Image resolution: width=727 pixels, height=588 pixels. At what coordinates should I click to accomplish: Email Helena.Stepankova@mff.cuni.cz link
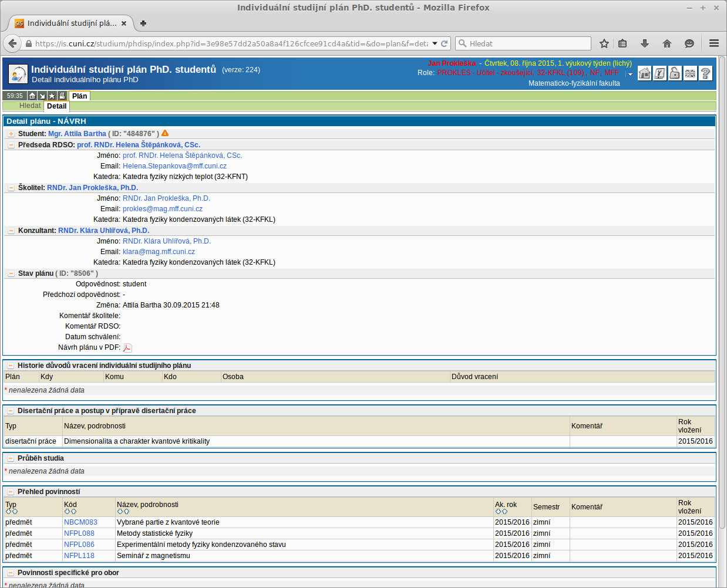coord(174,166)
